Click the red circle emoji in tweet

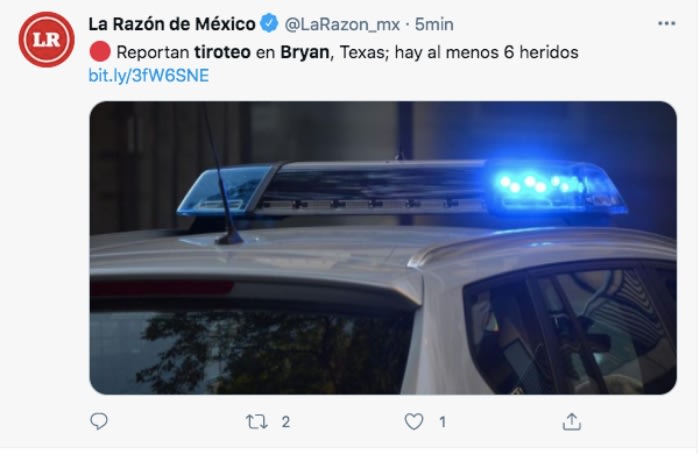[100, 51]
